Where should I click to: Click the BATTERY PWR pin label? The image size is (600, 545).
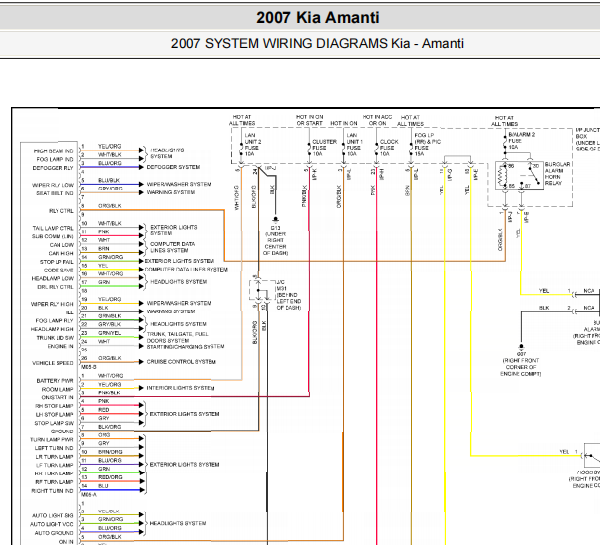(x=55, y=381)
